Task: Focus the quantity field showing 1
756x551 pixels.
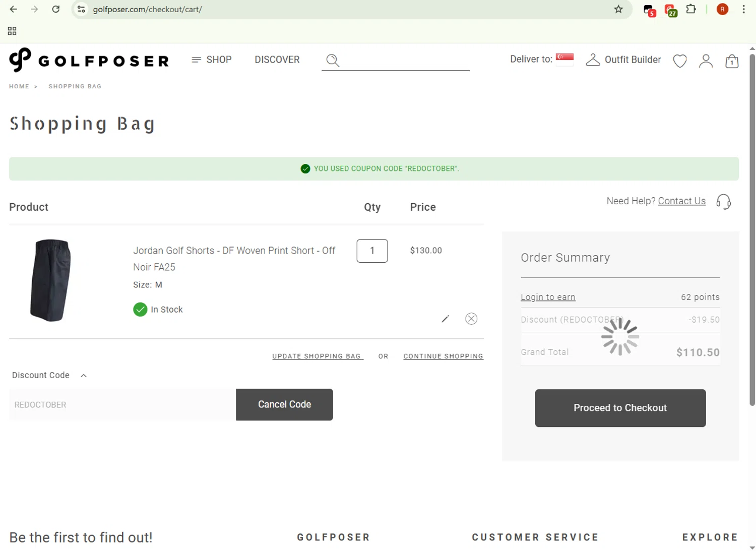Action: pos(372,251)
